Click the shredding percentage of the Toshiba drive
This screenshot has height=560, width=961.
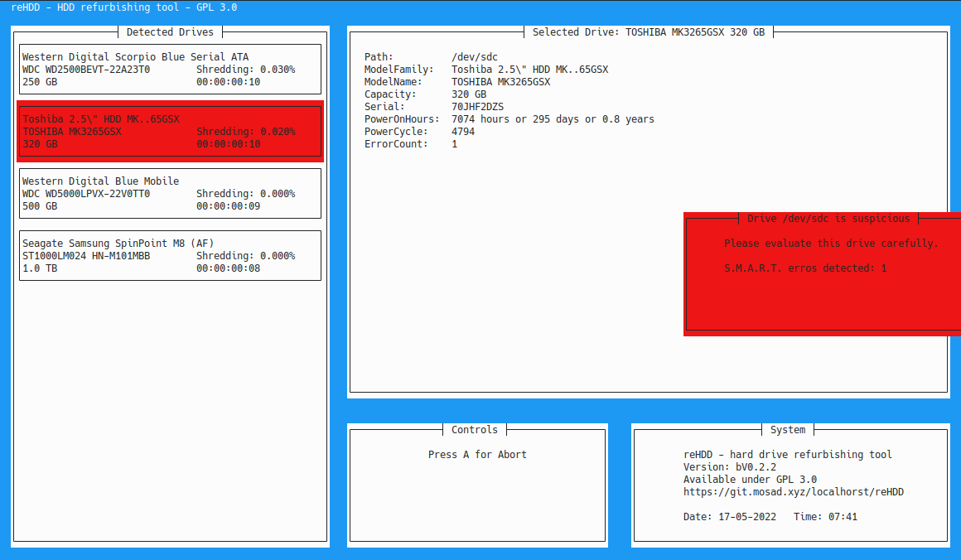tap(245, 132)
